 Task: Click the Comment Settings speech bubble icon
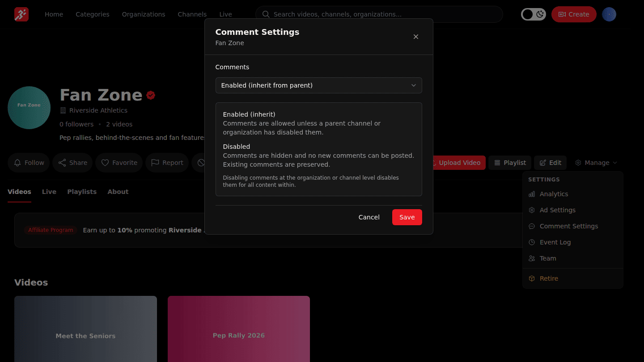[532, 226]
